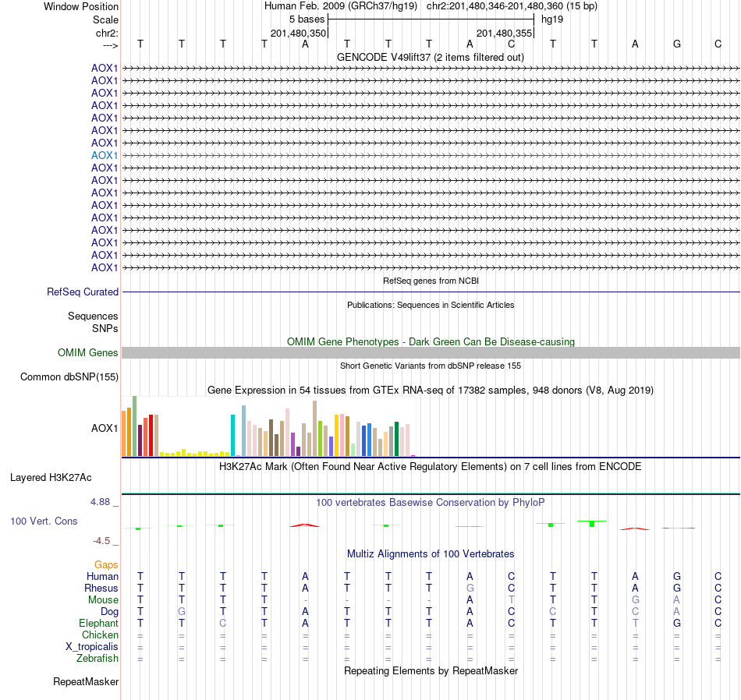This screenshot has height=700, width=741.
Task: Click the RefSeq Curated track label
Action: 83,292
